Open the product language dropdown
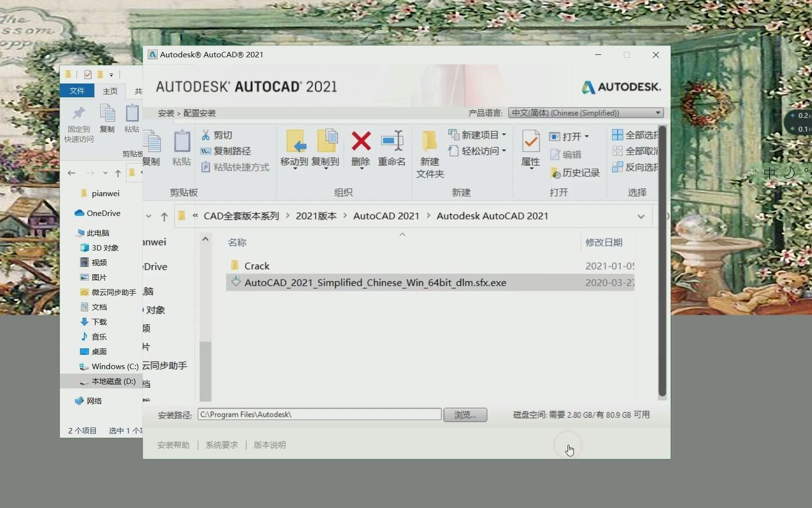Image resolution: width=812 pixels, height=508 pixels. coord(586,113)
